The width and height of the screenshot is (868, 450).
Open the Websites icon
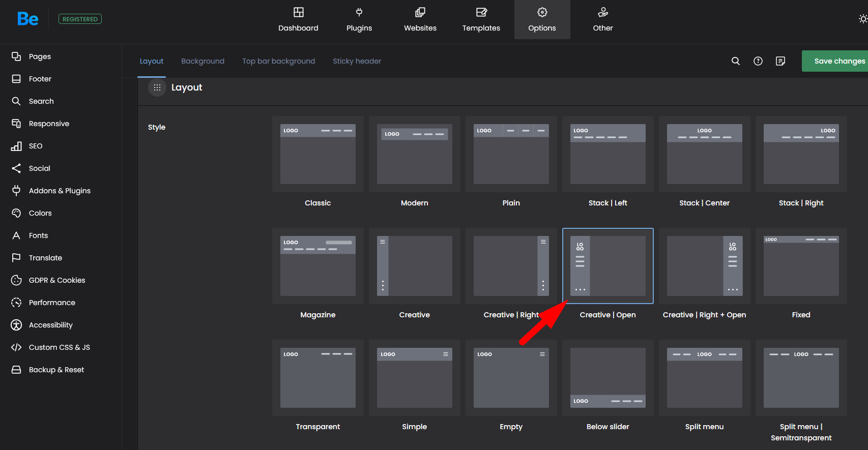coord(420,12)
